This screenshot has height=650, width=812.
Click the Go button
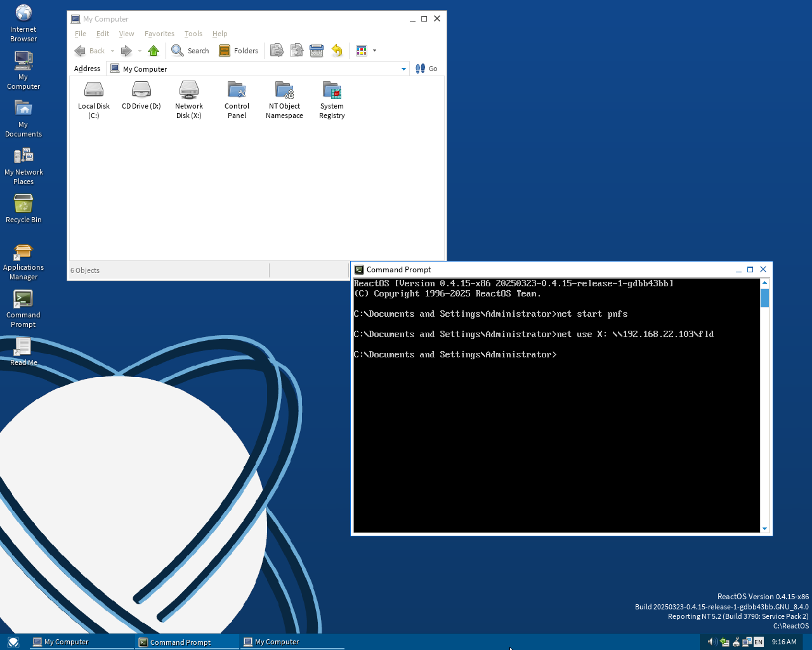click(426, 69)
